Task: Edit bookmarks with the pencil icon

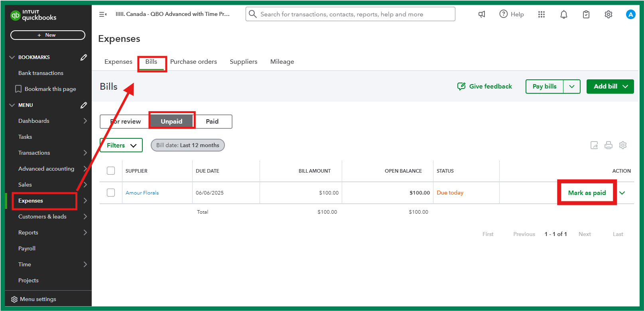Action: click(x=83, y=57)
